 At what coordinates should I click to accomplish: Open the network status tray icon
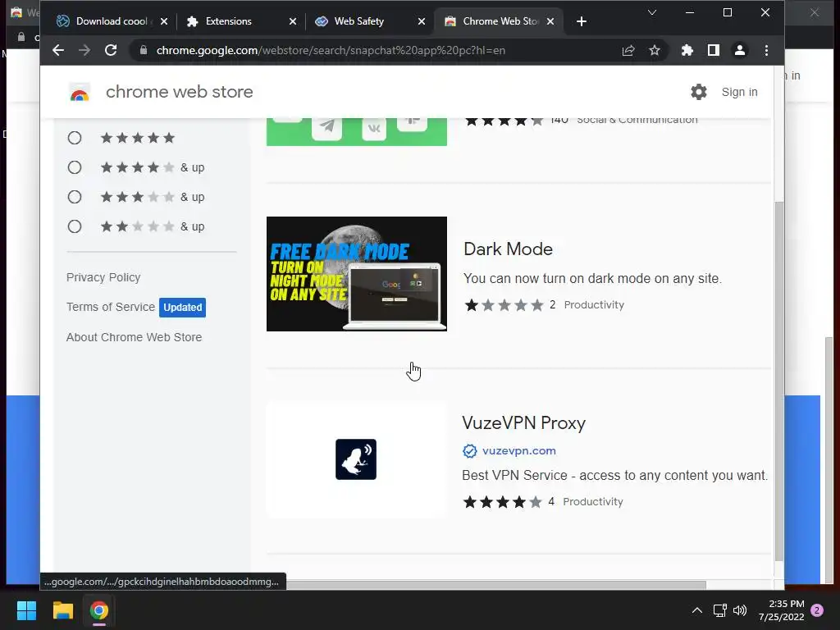click(719, 610)
